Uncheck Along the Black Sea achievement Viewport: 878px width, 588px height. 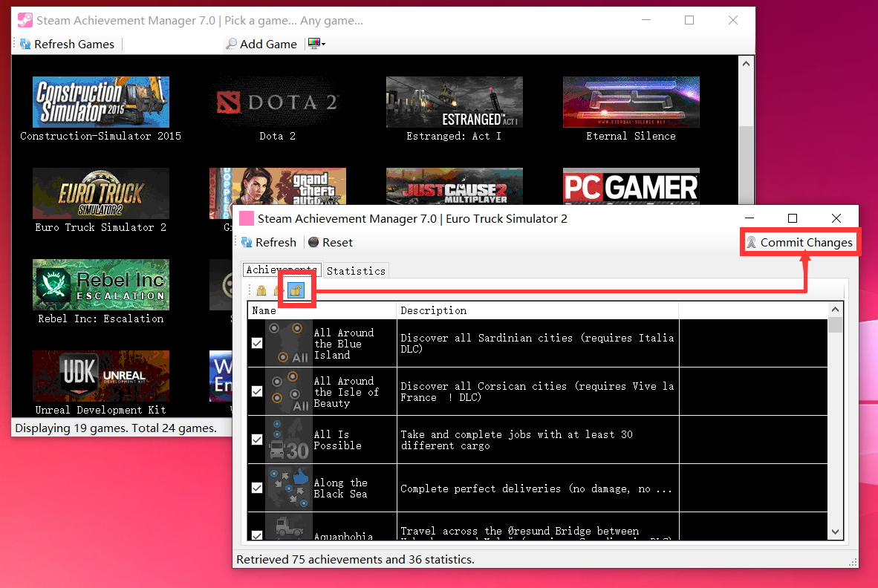257,488
